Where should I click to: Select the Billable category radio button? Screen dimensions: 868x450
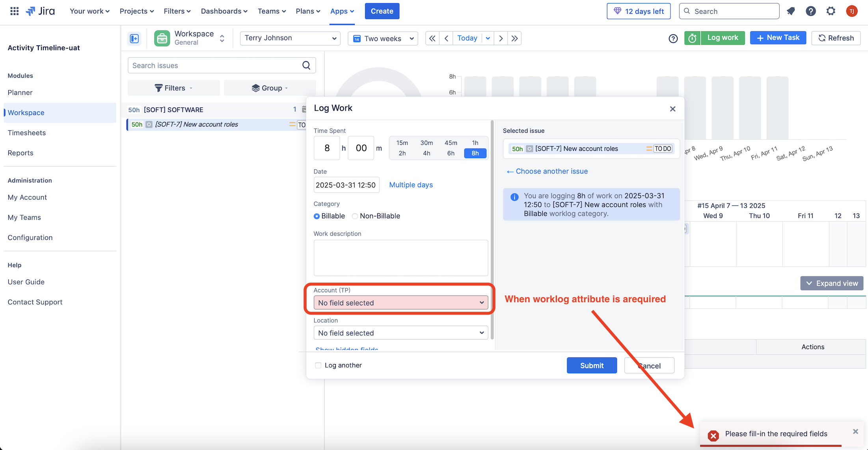[317, 216]
